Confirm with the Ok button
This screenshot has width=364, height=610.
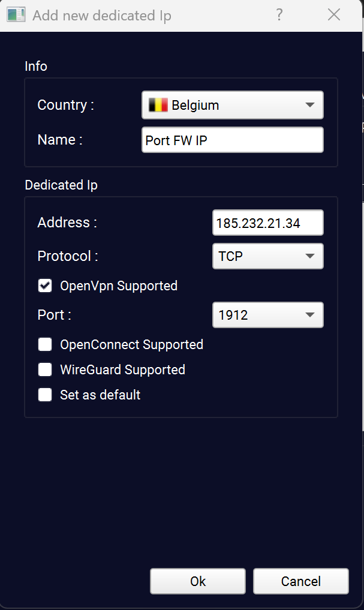point(197,581)
